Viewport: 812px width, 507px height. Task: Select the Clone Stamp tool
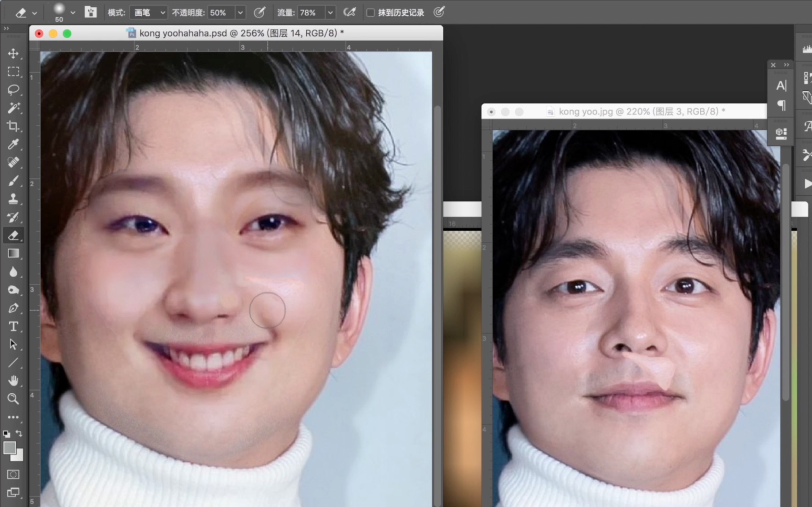tap(13, 198)
